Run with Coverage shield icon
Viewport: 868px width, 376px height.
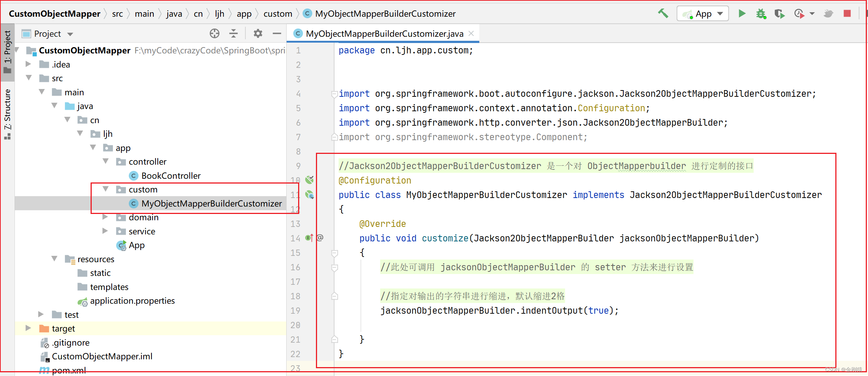[x=780, y=14]
